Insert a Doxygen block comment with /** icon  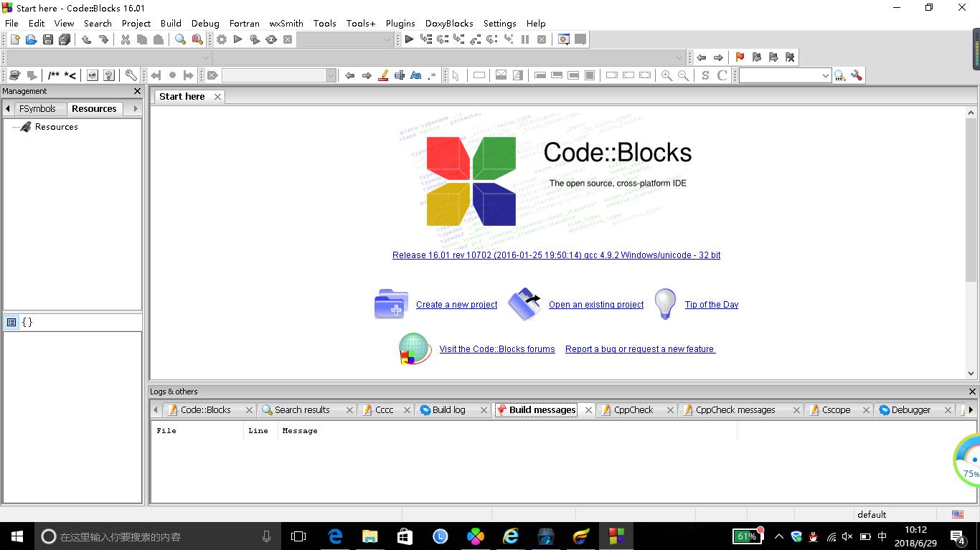[x=54, y=75]
